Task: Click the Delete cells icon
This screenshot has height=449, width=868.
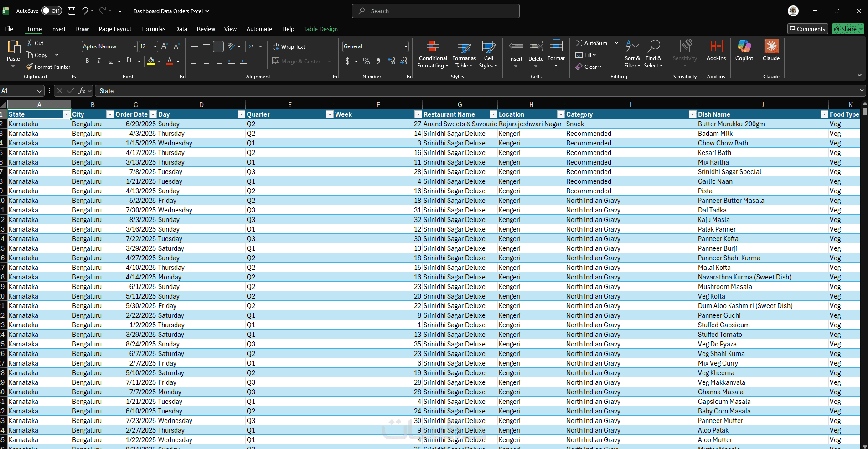Action: click(x=536, y=46)
